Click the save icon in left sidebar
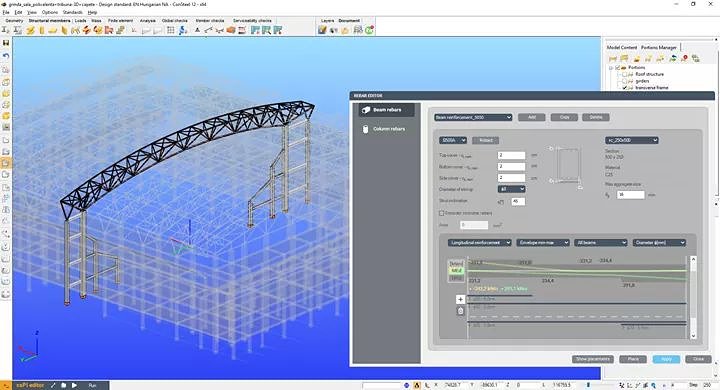Viewport: 720px width, 390px height. pyautogui.click(x=6, y=43)
